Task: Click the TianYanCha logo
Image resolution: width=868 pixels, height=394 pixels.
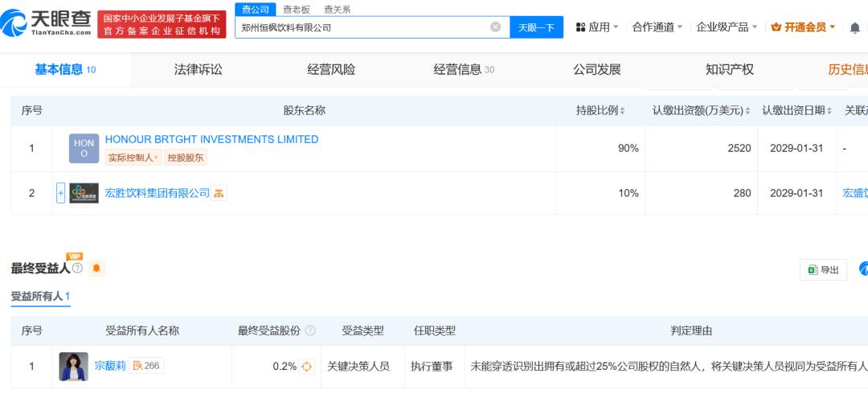Action: tap(46, 23)
